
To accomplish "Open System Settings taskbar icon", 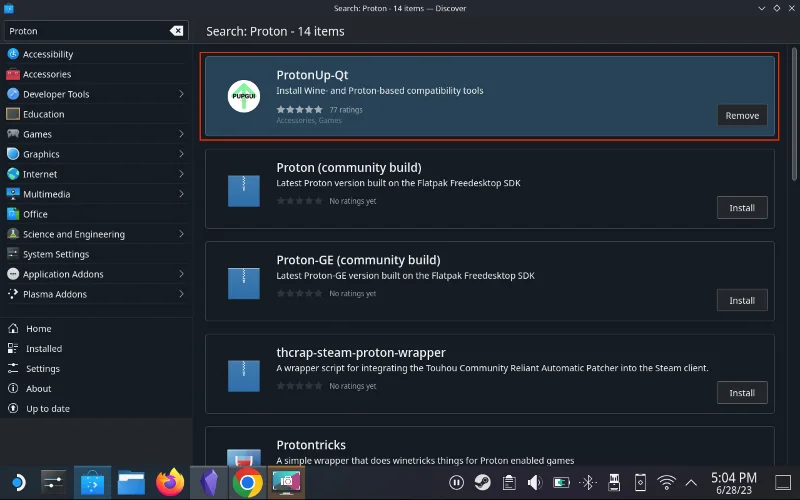I will coord(54,482).
